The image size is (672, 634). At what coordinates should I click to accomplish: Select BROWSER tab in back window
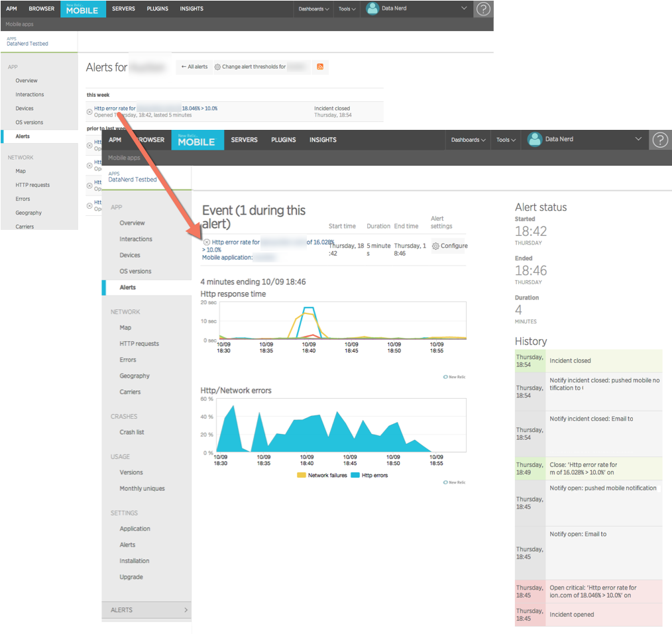[42, 9]
